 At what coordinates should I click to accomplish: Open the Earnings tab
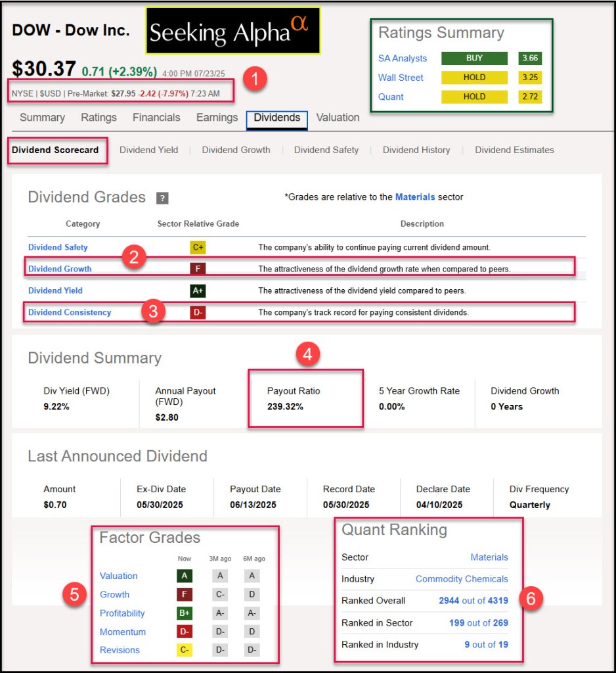[x=217, y=118]
